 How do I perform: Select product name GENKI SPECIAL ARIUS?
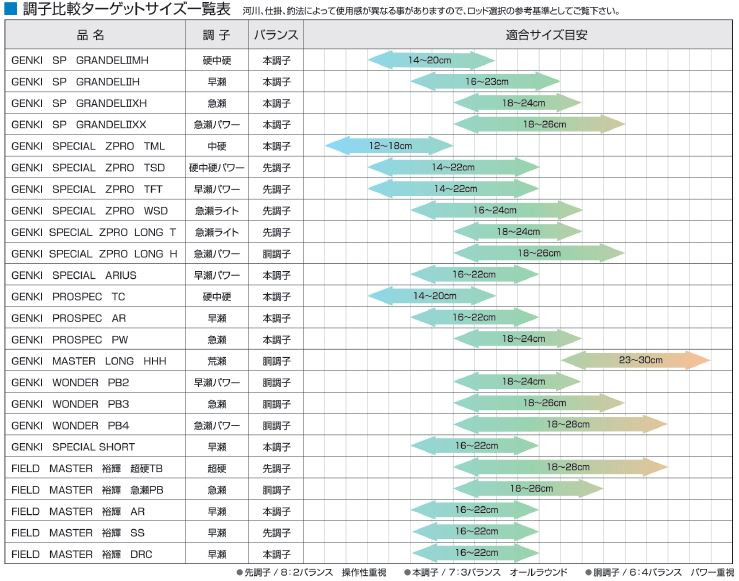point(74,275)
